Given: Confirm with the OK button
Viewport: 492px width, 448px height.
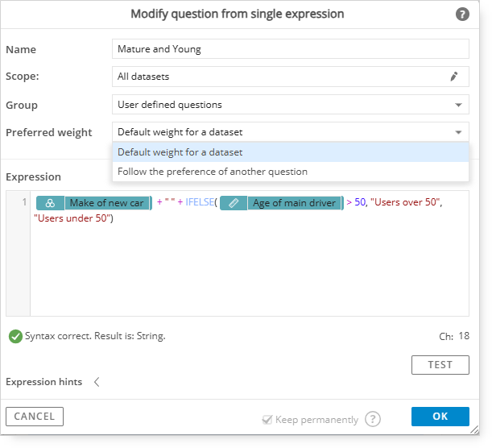Looking at the screenshot, I should pyautogui.click(x=440, y=417).
